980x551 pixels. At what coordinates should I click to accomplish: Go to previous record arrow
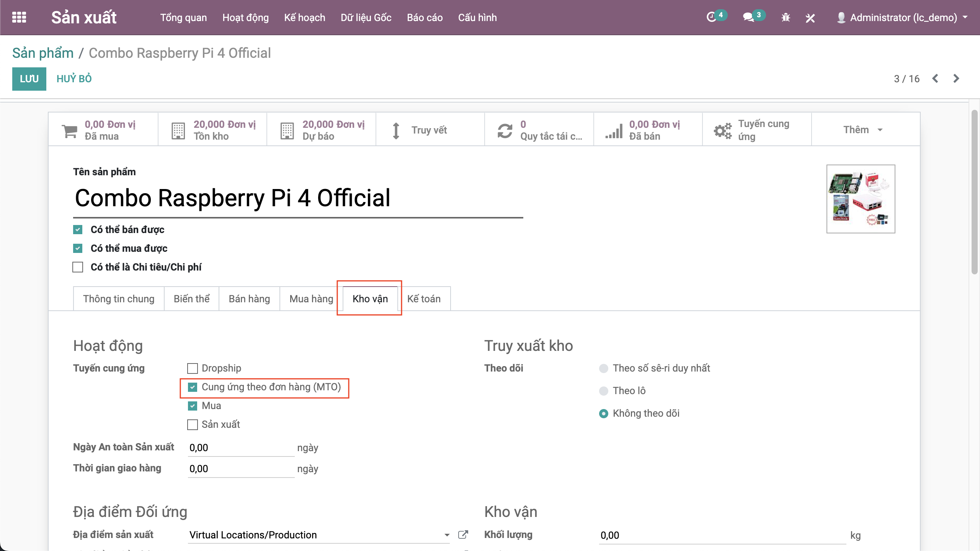point(935,78)
